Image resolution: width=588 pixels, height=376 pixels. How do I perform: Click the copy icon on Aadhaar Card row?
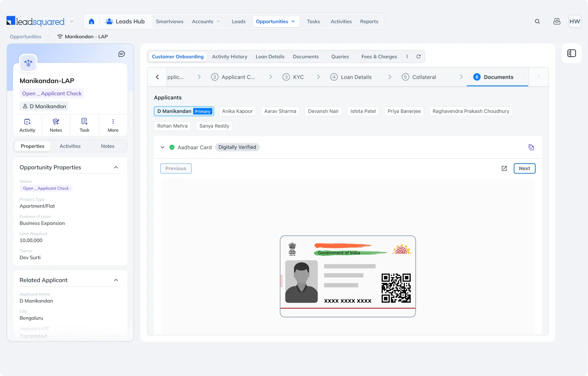click(x=531, y=147)
